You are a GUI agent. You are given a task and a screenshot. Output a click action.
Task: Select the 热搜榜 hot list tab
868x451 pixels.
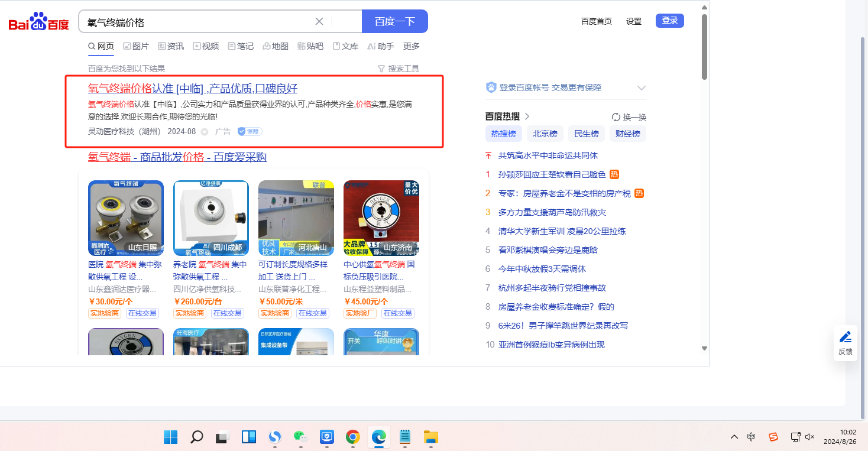pyautogui.click(x=504, y=134)
